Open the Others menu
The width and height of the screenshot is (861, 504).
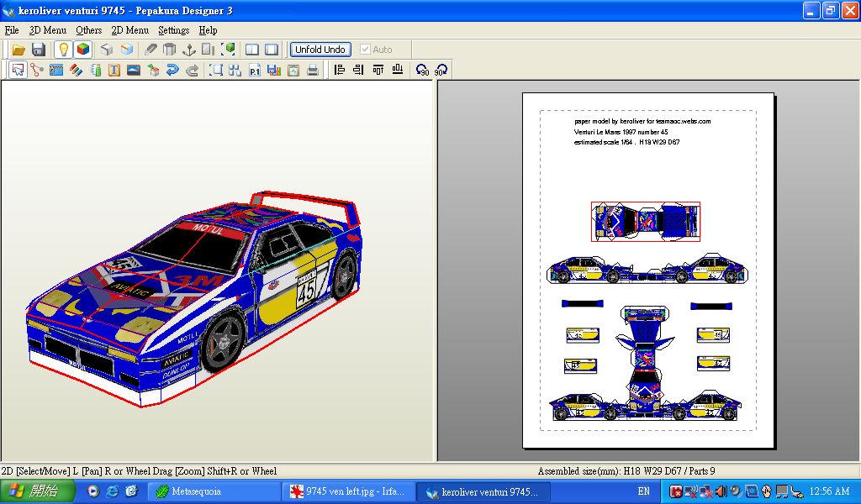tap(88, 30)
